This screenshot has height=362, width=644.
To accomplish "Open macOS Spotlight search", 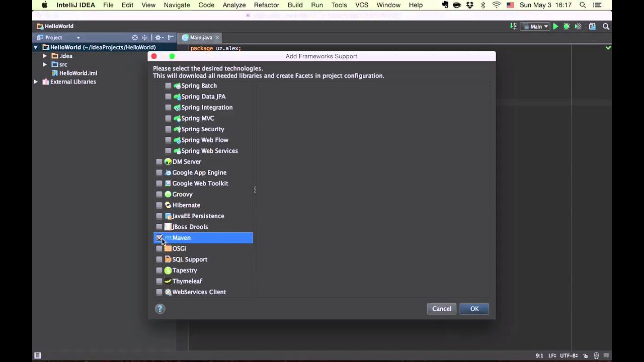I will (583, 5).
